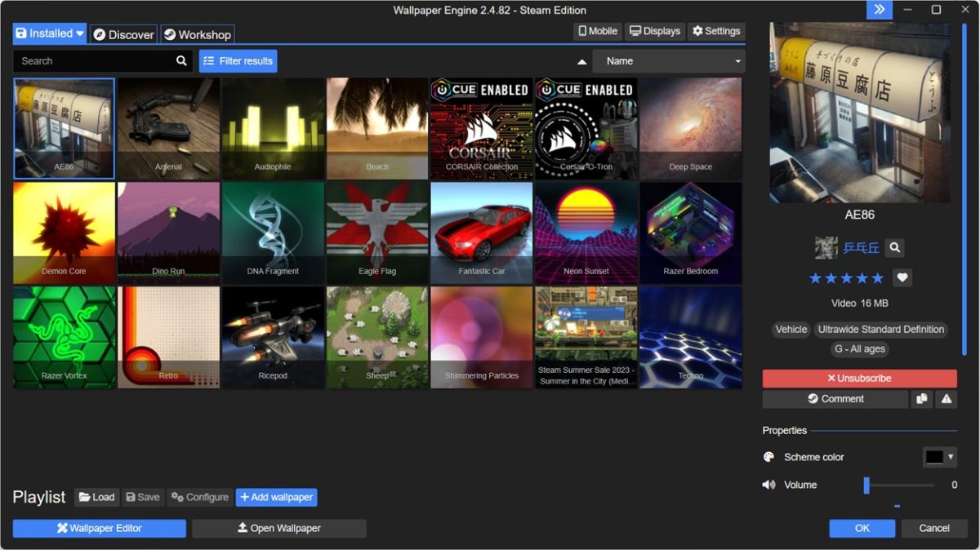Rate the wallpaper five stars
The width and height of the screenshot is (980, 550).
[878, 277]
